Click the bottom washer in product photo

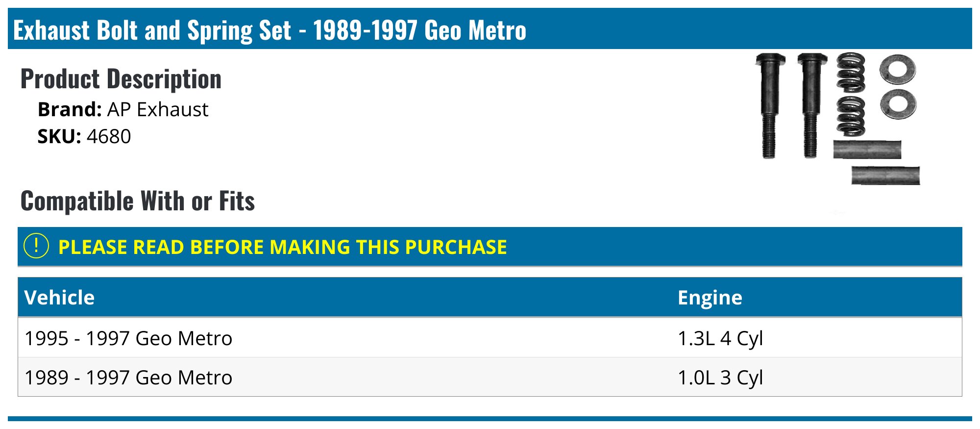pyautogui.click(x=898, y=104)
